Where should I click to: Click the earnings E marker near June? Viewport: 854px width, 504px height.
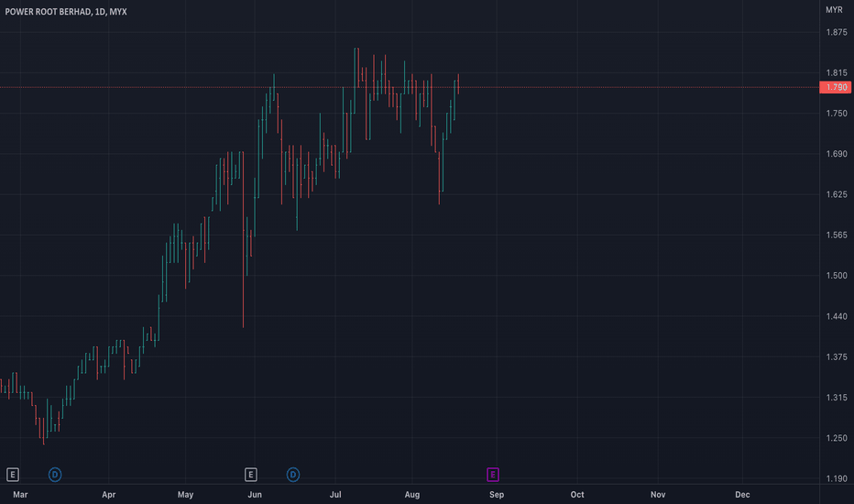pyautogui.click(x=250, y=475)
